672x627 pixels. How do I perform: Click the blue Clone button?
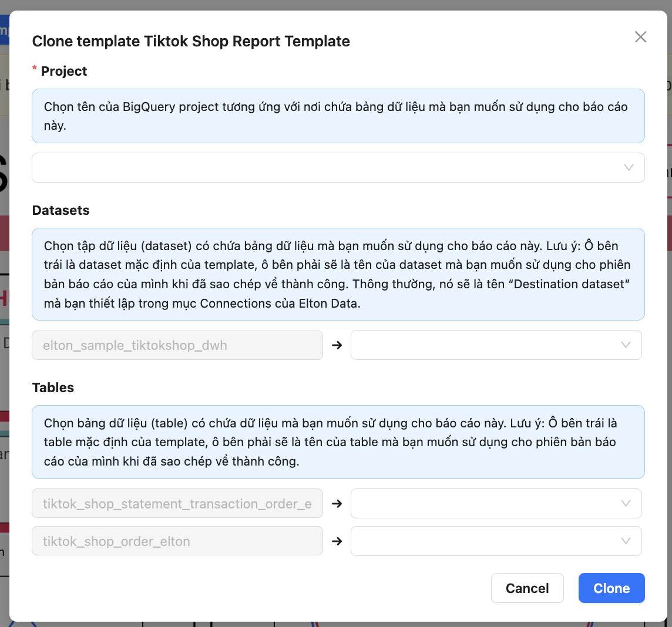pos(611,588)
